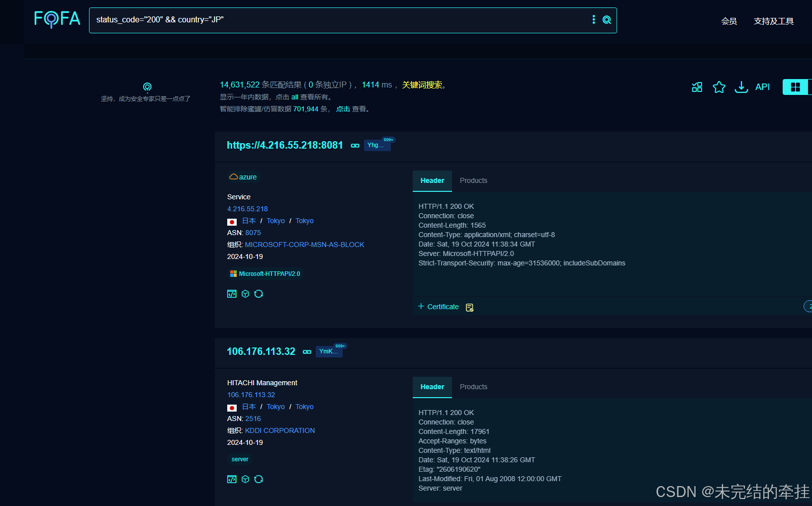Click the link chain icon beside 4.216.55.218:8081
Screen dimensions: 812x506
coord(355,146)
